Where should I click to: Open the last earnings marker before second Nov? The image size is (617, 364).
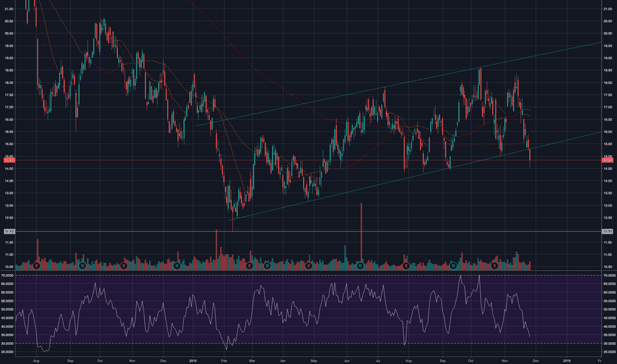[495, 266]
